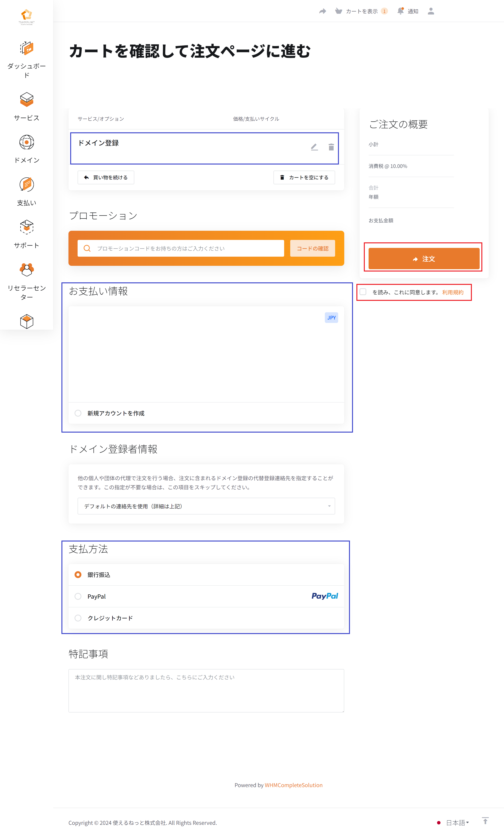Click the share arrow icon in header

pyautogui.click(x=322, y=11)
